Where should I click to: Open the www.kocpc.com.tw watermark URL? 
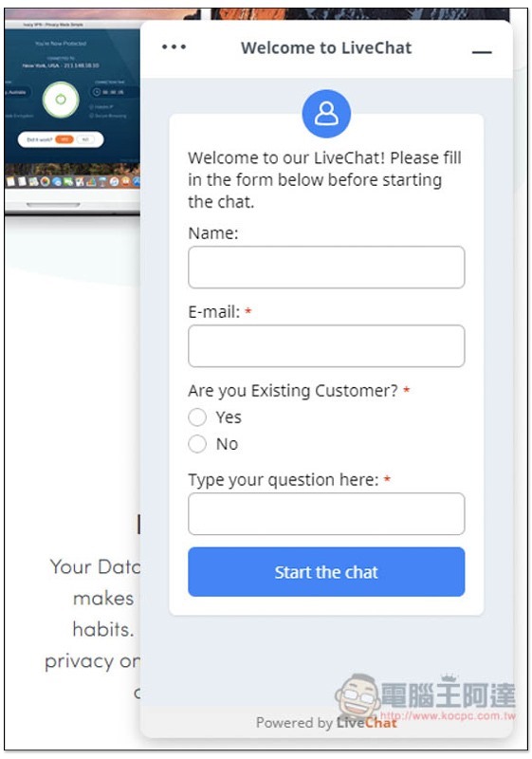pos(448,715)
